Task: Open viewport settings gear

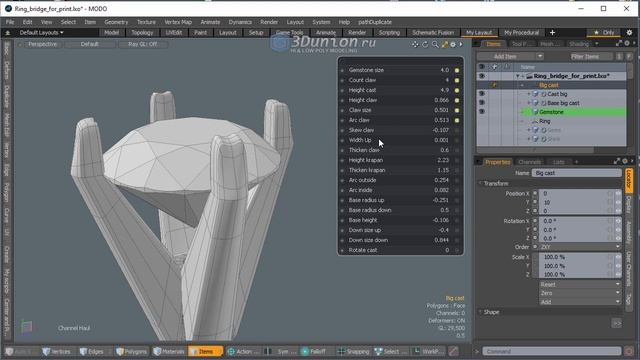Action: coord(453,44)
